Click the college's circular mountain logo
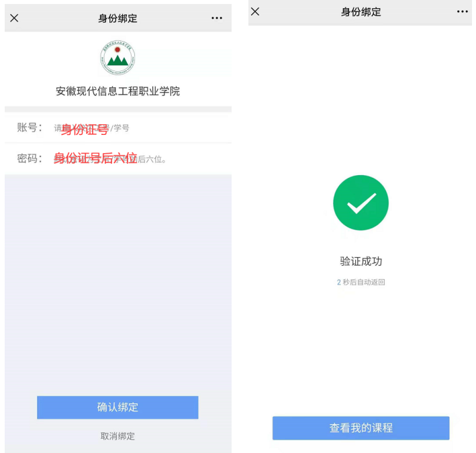476x453 pixels. point(117,58)
